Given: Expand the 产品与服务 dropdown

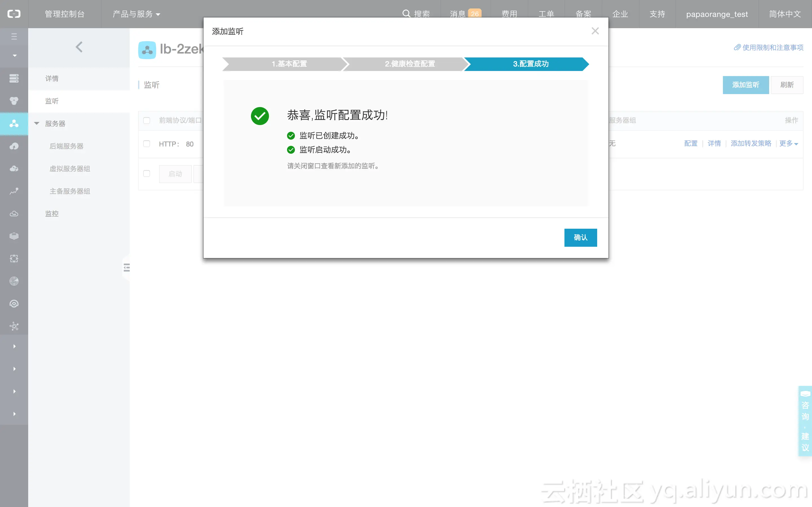Looking at the screenshot, I should 136,14.
